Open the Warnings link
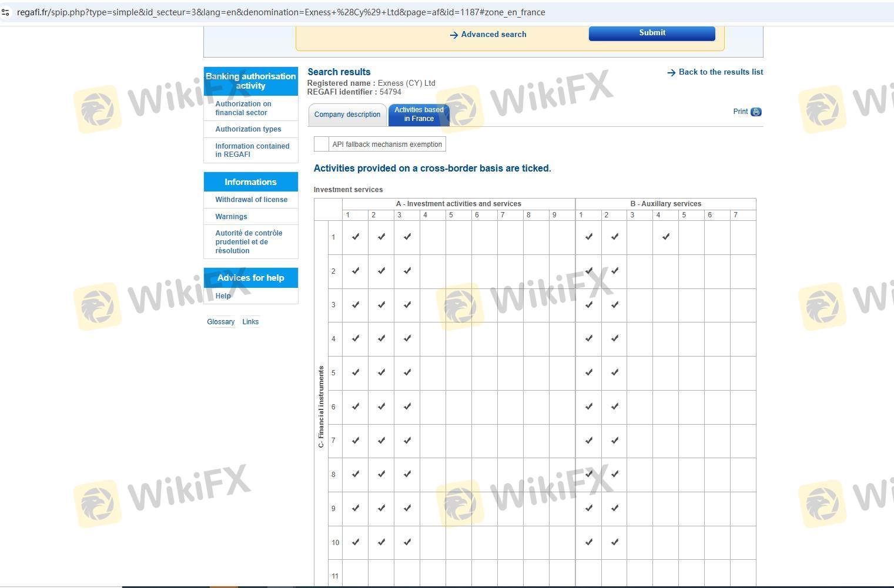Viewport: 894px width, 588px height. pyautogui.click(x=231, y=217)
